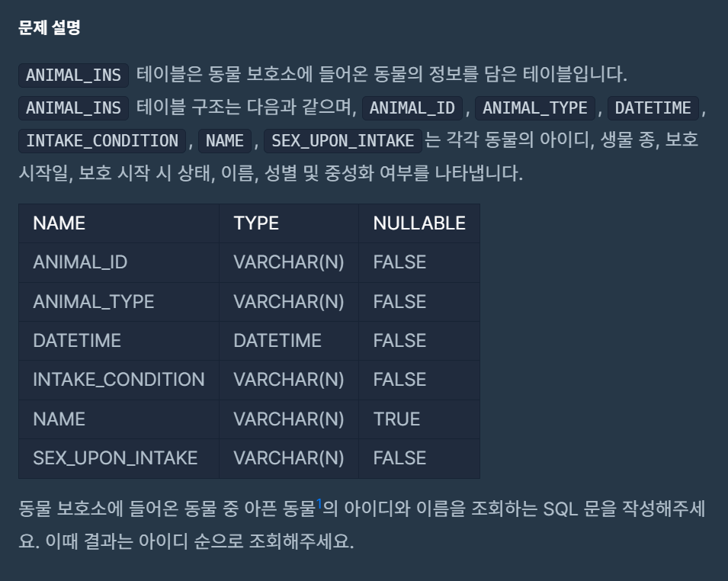Click the NULLABLE column header
This screenshot has height=581, width=728.
[419, 223]
